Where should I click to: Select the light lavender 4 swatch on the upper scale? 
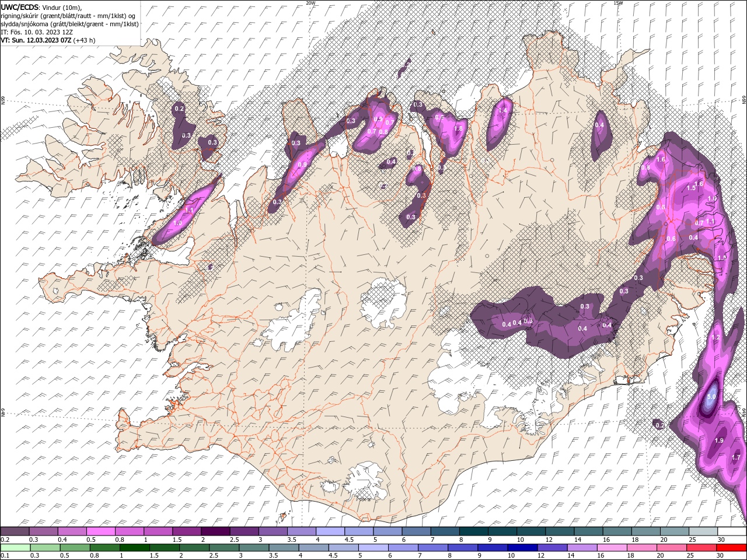tap(330, 531)
